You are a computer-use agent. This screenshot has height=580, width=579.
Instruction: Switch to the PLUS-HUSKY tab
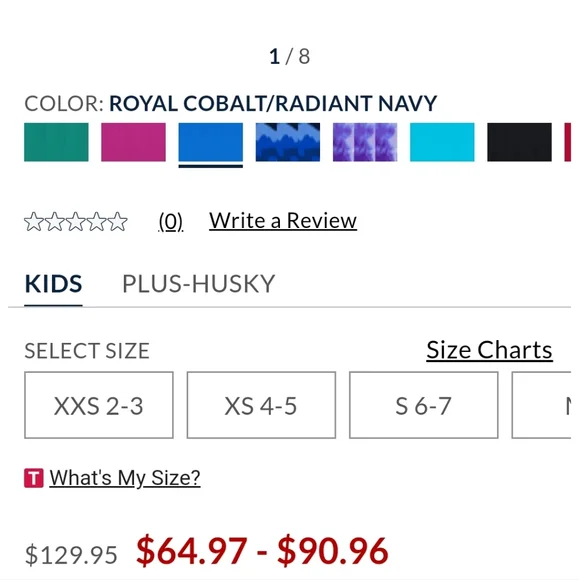click(199, 284)
